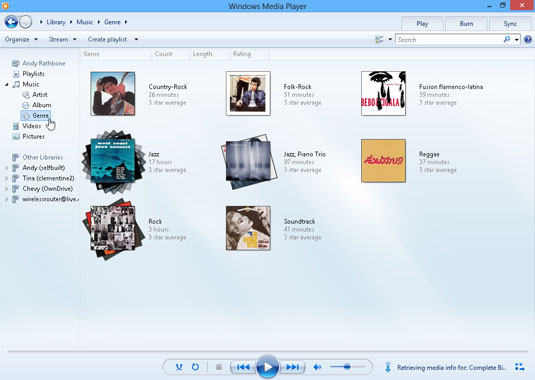Collapse the Music tree node arrow
The image size is (535, 380).
6,84
